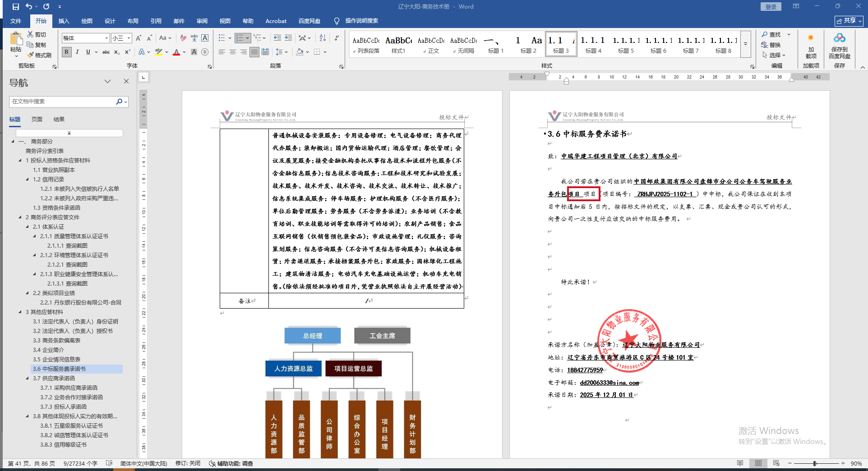Toggle strikethrough formatting
The image size is (868, 471).
click(x=106, y=52)
